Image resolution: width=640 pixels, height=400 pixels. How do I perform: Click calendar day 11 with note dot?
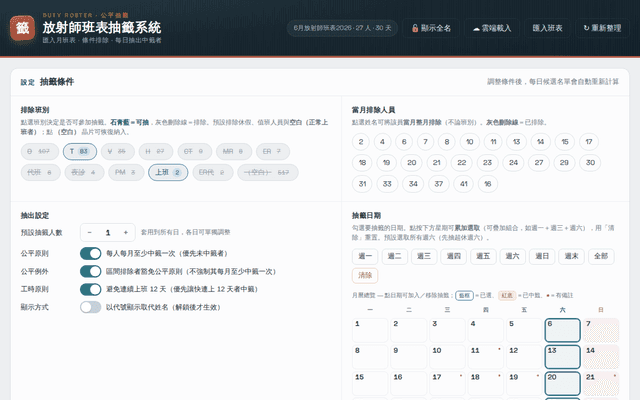pyautogui.click(x=486, y=357)
